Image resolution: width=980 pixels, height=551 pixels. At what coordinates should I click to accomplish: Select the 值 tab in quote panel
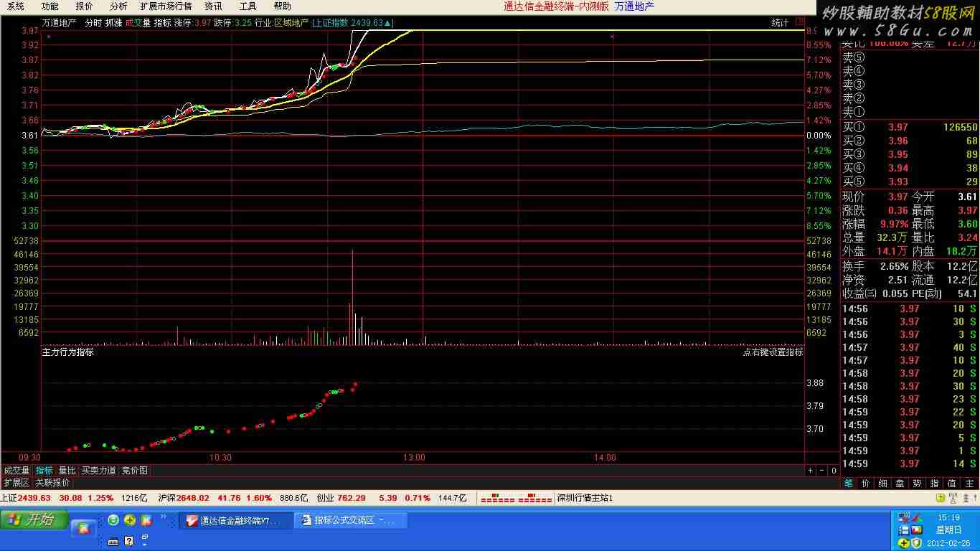pyautogui.click(x=952, y=484)
